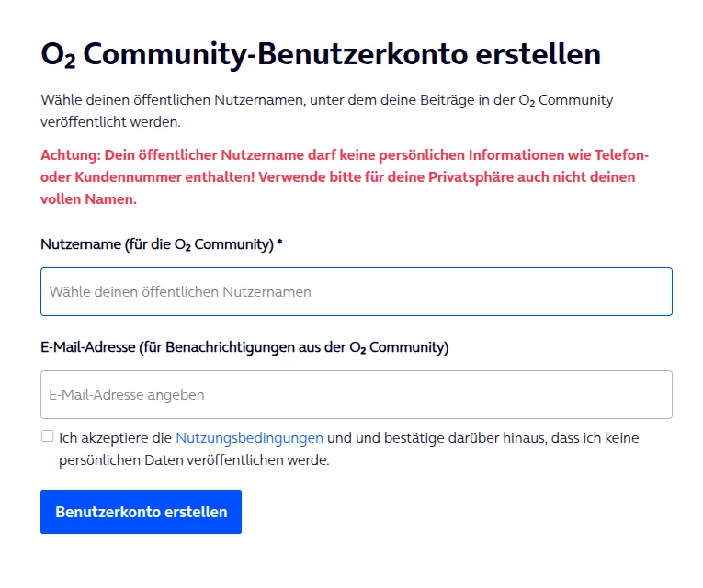This screenshot has width=703, height=588.
Task: Click the "E-Mail-Adresse (für Benachrichtigungen…)" field label
Action: point(244,347)
